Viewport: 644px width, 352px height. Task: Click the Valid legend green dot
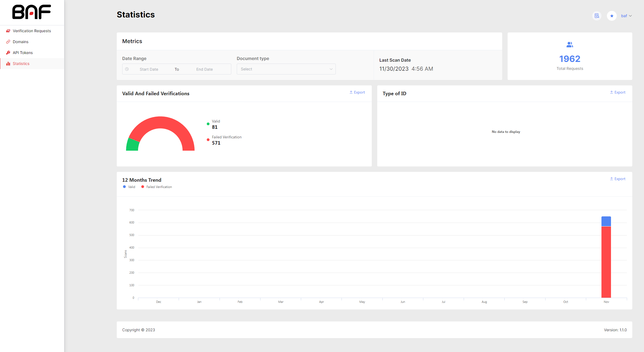(x=208, y=124)
